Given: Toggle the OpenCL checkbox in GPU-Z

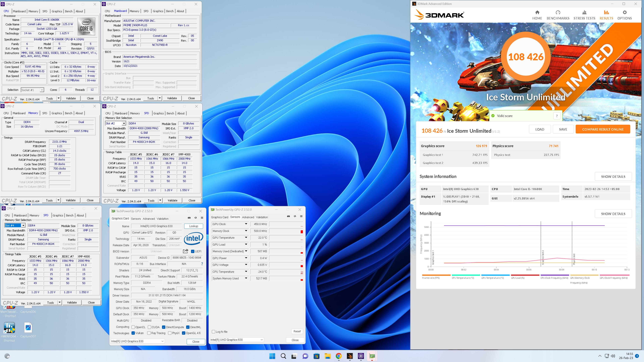Looking at the screenshot, I should click(x=133, y=327).
